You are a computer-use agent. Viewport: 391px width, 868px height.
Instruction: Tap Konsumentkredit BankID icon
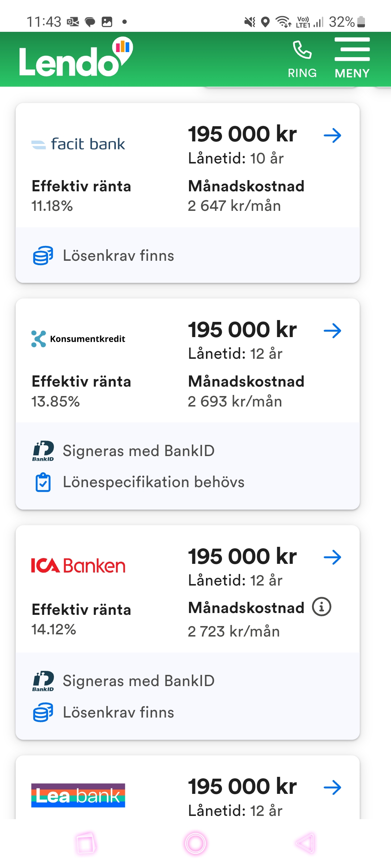pyautogui.click(x=43, y=451)
